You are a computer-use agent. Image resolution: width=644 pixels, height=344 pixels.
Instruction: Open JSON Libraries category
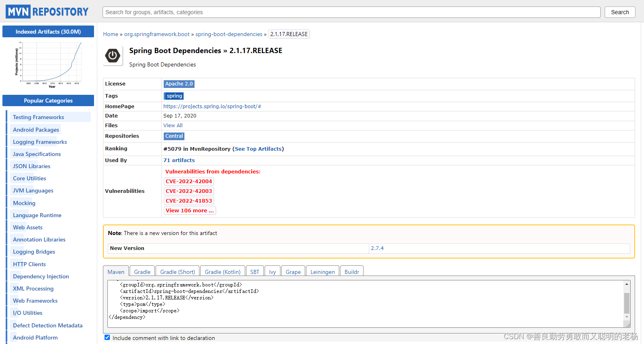[x=32, y=166]
